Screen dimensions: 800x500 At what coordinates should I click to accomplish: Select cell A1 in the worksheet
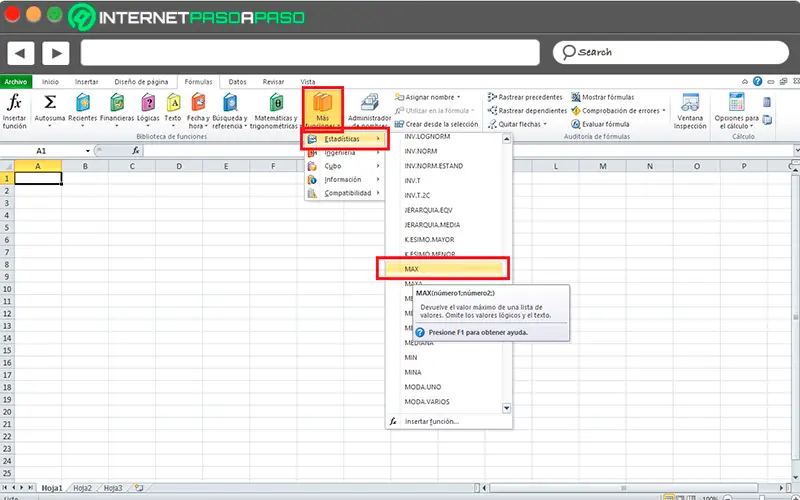[x=38, y=178]
